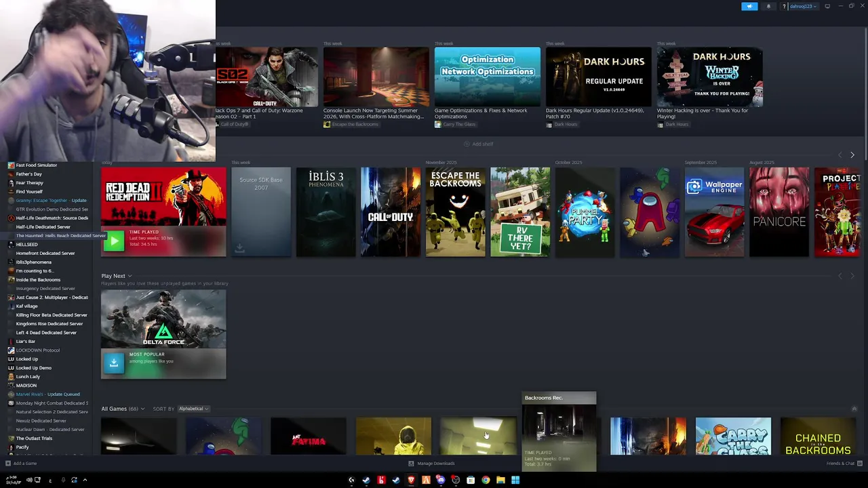Click previous arrow on recent games shelf

(x=840, y=155)
